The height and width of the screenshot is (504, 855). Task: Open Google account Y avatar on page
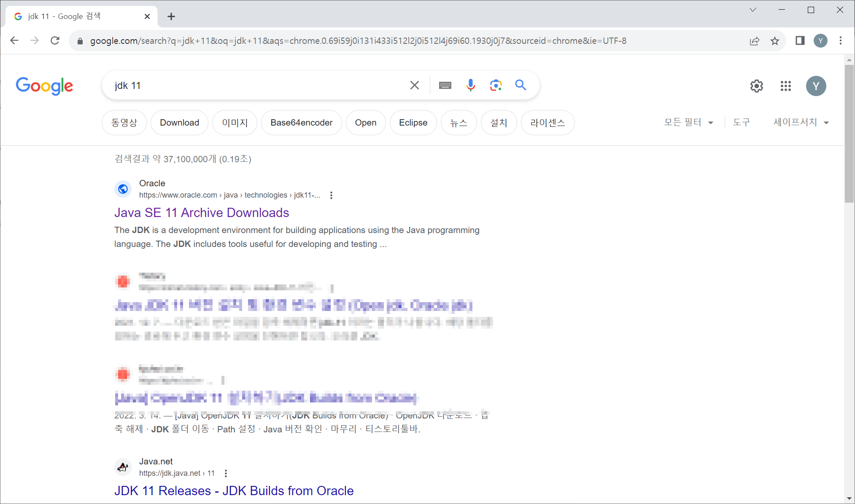pos(816,86)
